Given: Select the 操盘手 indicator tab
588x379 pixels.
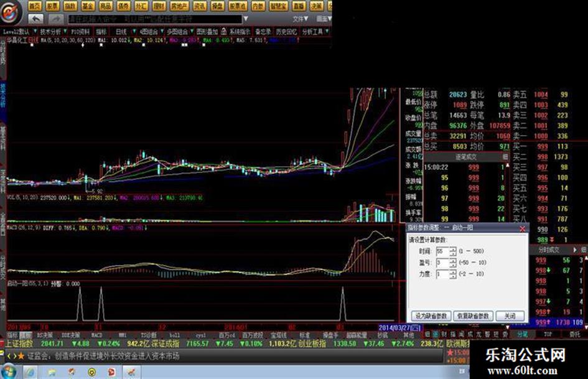Looking at the screenshot, I should coord(330,335).
